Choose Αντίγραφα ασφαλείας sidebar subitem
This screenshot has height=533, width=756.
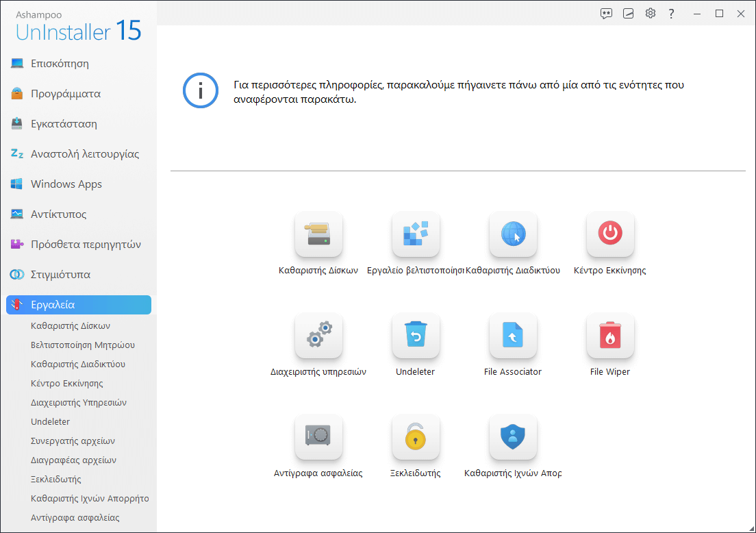(75, 517)
